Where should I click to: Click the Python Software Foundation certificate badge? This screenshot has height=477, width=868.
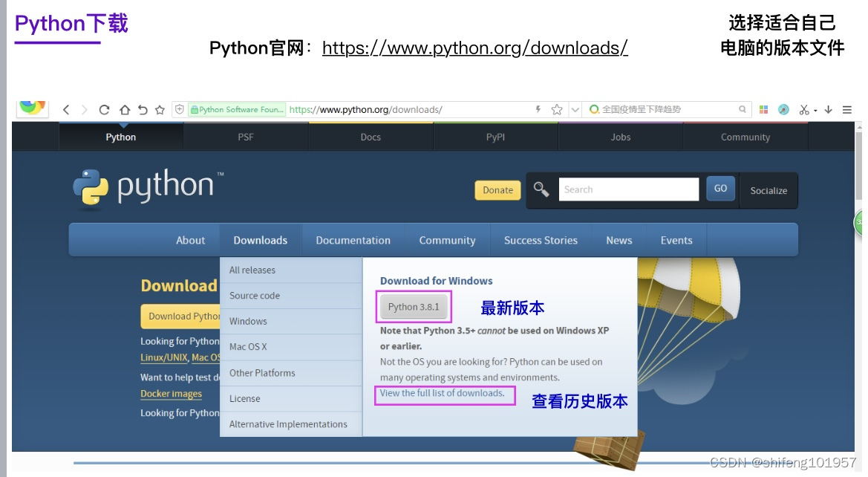(x=237, y=110)
